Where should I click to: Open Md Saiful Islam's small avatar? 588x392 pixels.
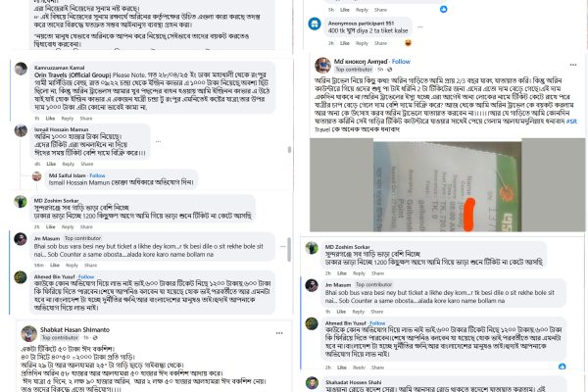point(37,176)
